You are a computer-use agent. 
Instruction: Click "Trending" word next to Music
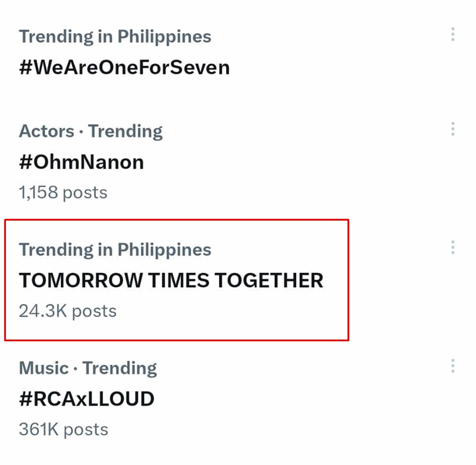point(120,368)
